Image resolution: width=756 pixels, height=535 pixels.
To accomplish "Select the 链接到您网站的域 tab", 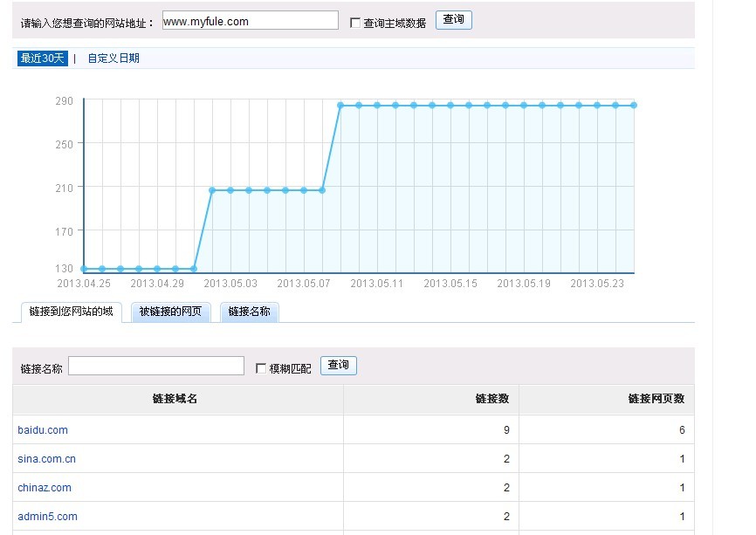I will click(x=71, y=312).
